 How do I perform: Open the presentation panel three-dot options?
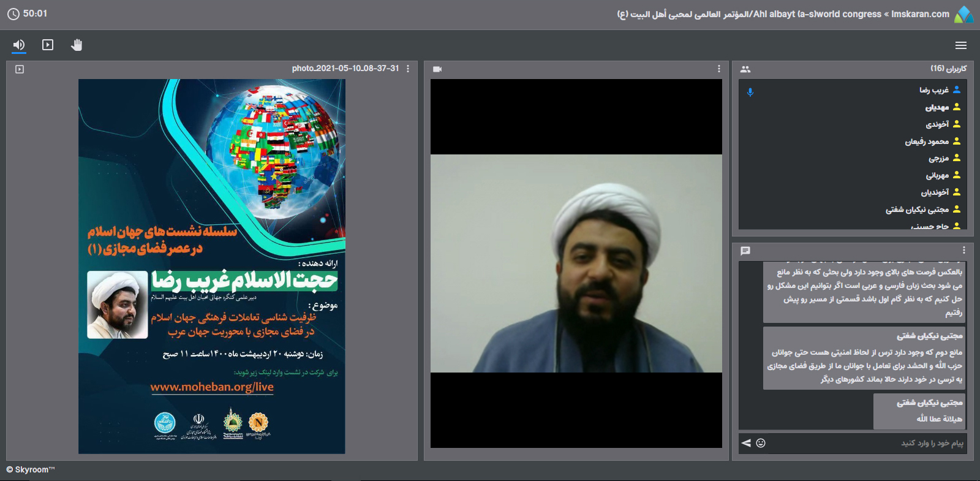pos(408,69)
